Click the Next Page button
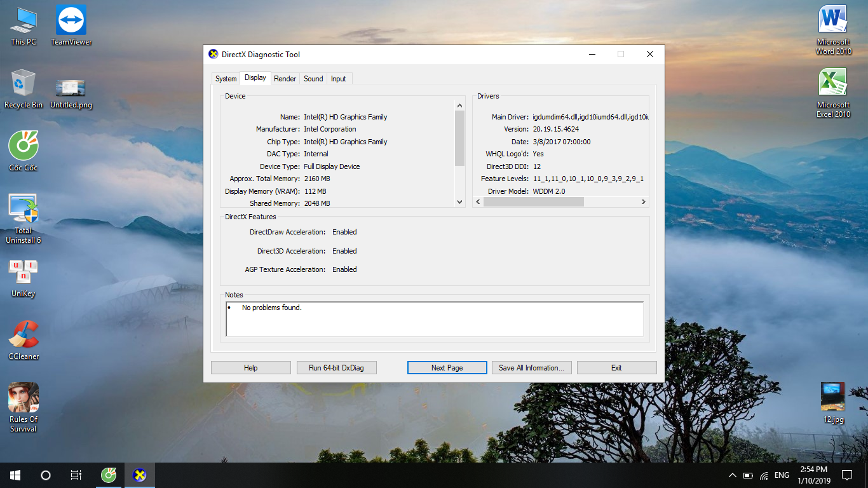Viewport: 868px width, 488px height. pos(447,368)
